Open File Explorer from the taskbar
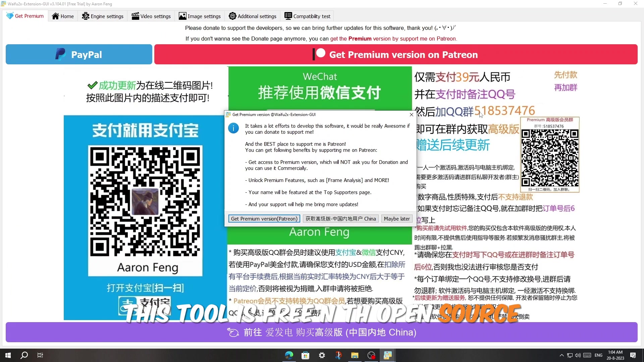Image resolution: width=644 pixels, height=362 pixels. (355, 355)
